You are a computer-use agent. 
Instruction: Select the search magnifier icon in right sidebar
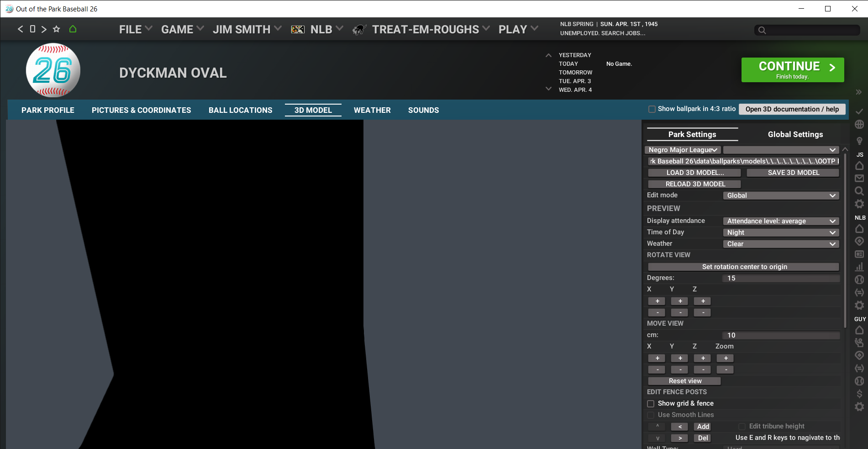point(860,191)
